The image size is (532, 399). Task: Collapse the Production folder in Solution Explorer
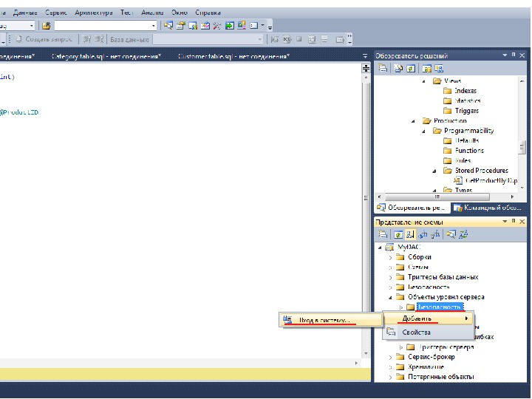(413, 121)
